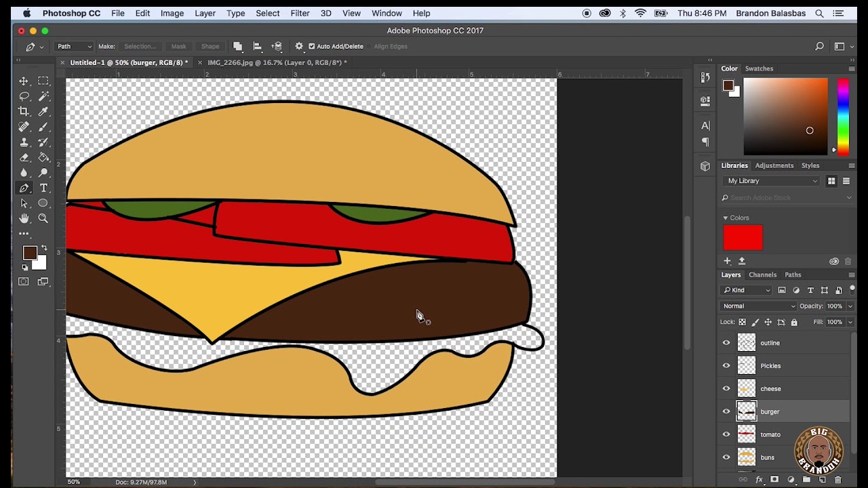Open the Edit Toolbar three-dots menu
This screenshot has width=868, height=488.
pos(24,234)
